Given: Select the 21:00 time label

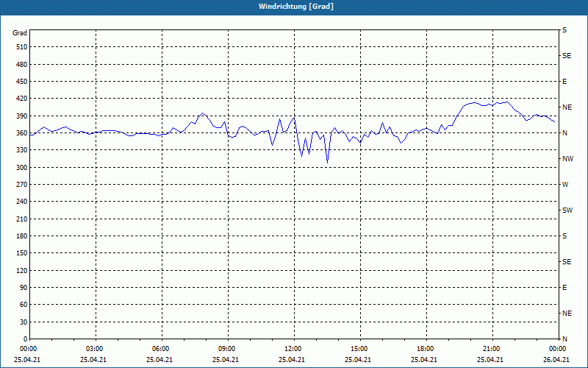Looking at the screenshot, I should pyautogui.click(x=492, y=349).
